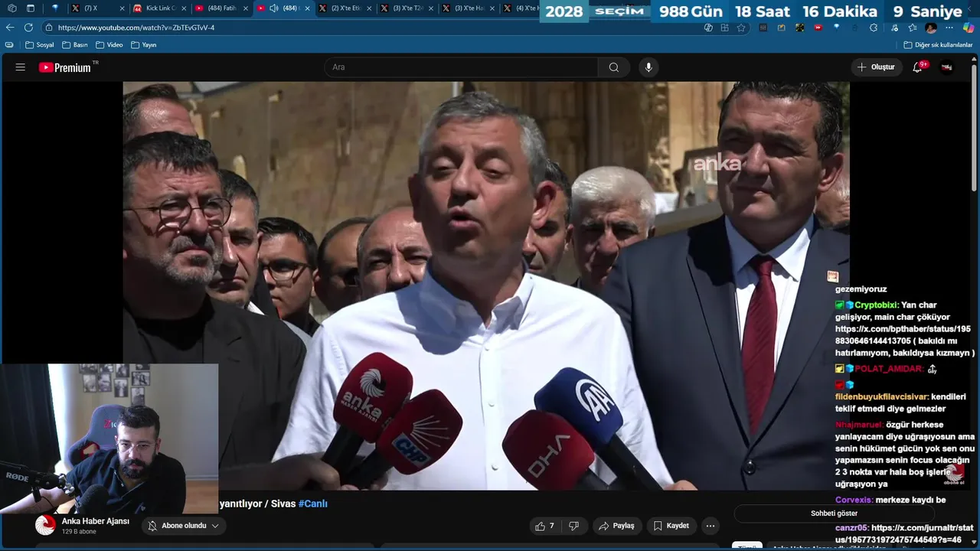Dislike the video with thumbs down
This screenshot has height=551, width=980.
pyautogui.click(x=574, y=526)
